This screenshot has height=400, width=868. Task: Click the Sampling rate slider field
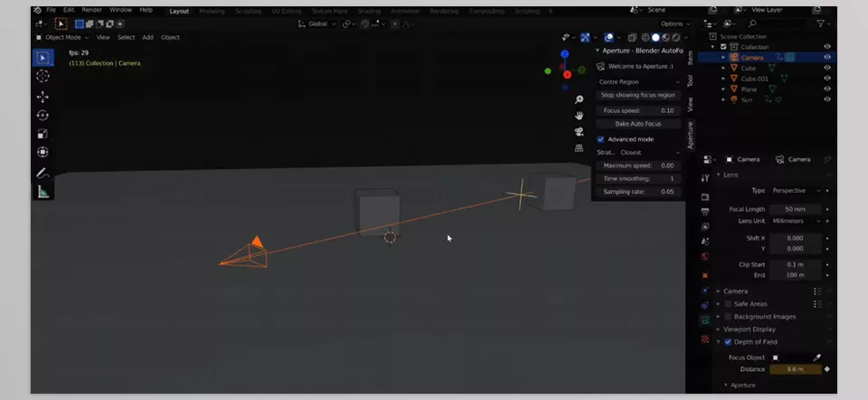pyautogui.click(x=638, y=192)
